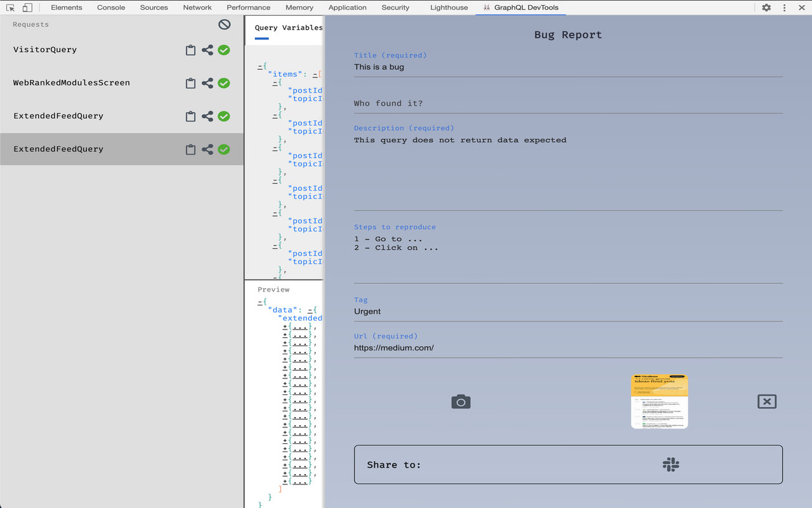Click the GraphQL DevTools rabbit tab icon
Viewport: 812px width, 508px height.
click(487, 8)
